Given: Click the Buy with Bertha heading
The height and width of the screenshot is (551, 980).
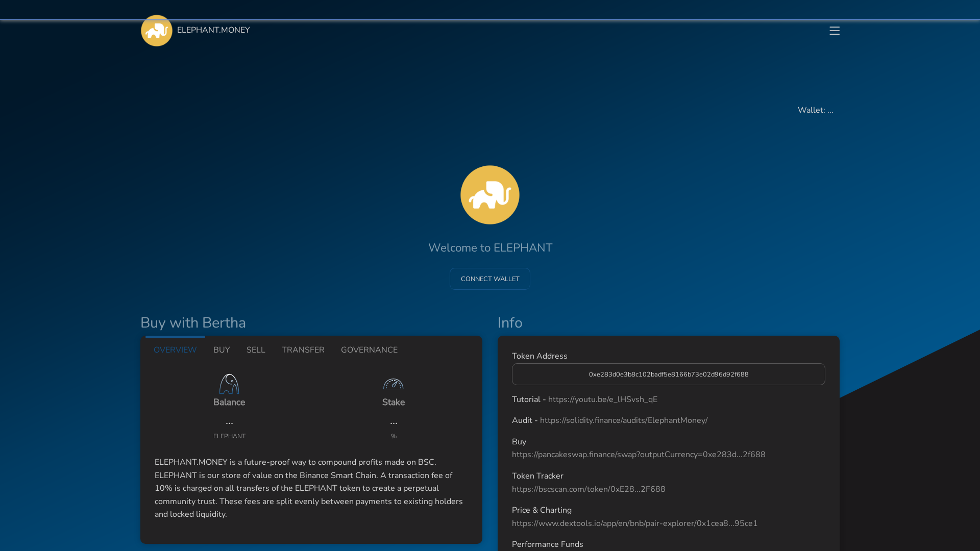Looking at the screenshot, I should pyautogui.click(x=193, y=323).
